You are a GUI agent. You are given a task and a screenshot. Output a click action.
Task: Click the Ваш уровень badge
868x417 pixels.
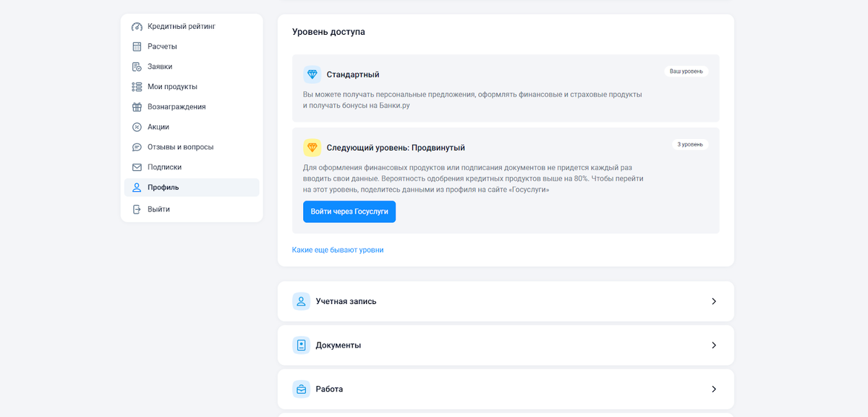686,72
